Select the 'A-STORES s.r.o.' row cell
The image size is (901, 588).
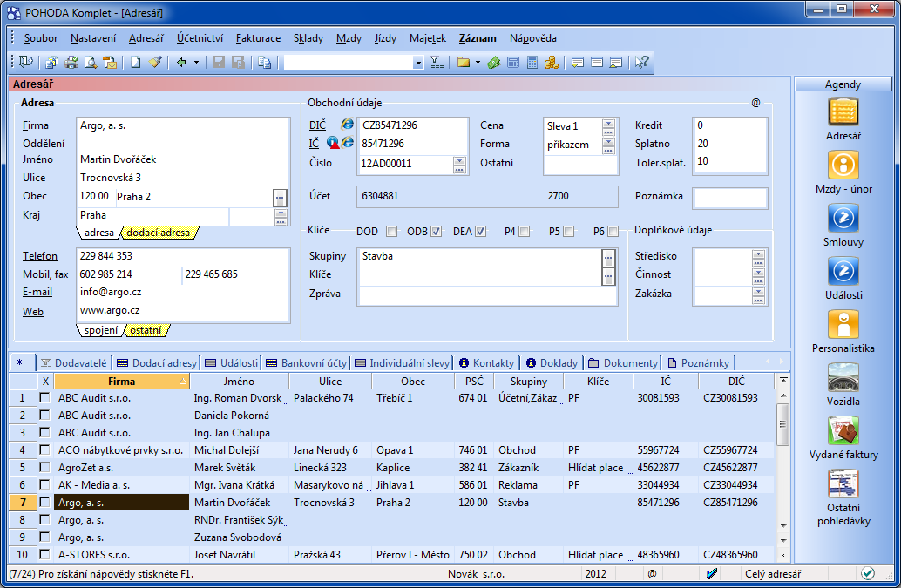point(122,555)
